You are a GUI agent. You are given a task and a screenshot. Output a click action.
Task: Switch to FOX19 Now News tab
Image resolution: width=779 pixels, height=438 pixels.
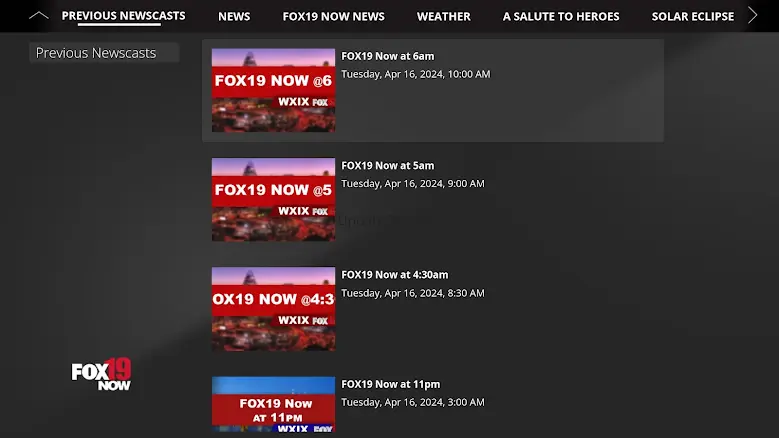pyautogui.click(x=333, y=16)
